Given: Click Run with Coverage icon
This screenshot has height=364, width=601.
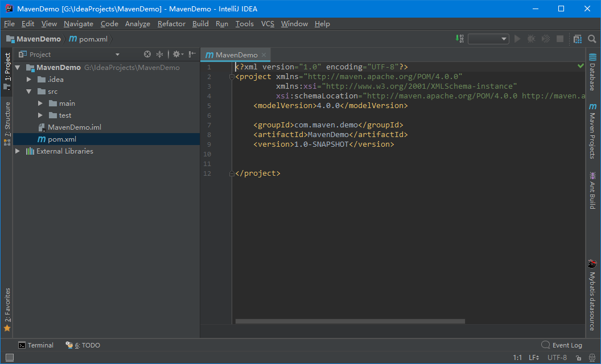Looking at the screenshot, I should [546, 39].
